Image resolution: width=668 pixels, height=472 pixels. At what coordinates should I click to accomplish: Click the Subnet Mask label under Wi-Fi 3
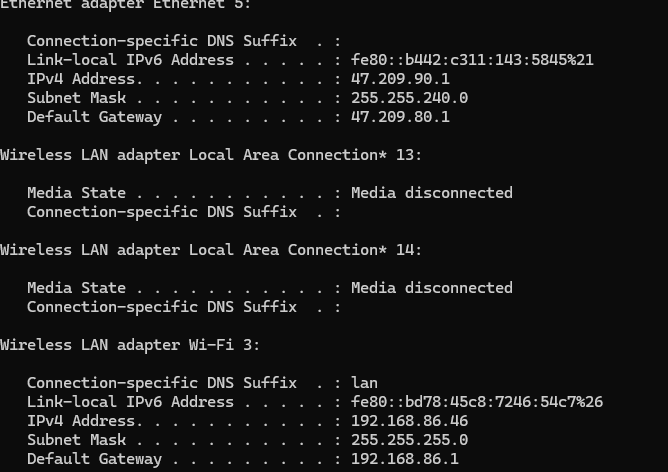(x=76, y=440)
